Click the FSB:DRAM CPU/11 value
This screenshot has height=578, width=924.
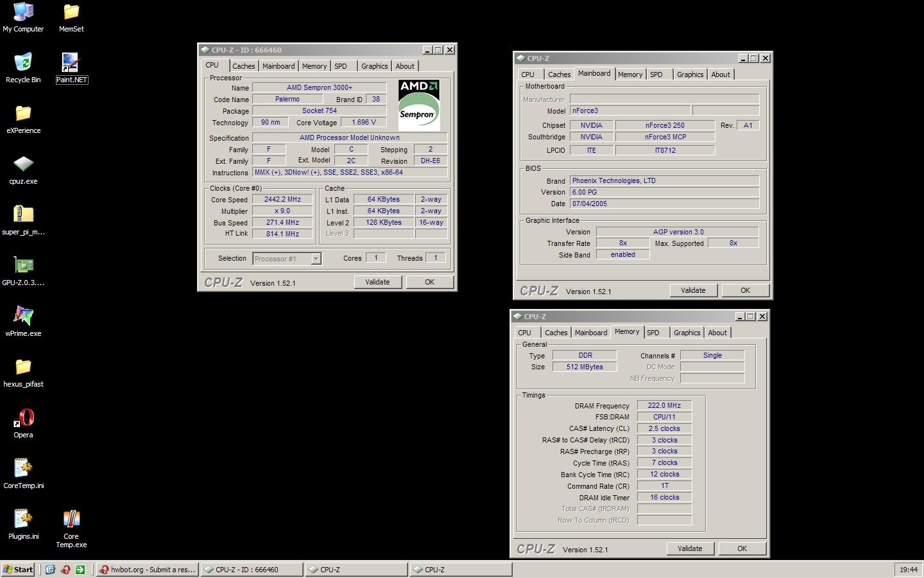pyautogui.click(x=665, y=417)
